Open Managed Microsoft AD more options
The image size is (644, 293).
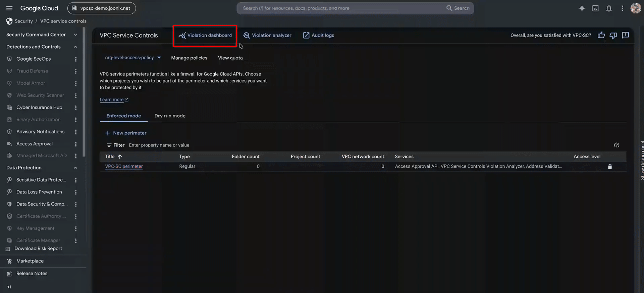coord(76,156)
